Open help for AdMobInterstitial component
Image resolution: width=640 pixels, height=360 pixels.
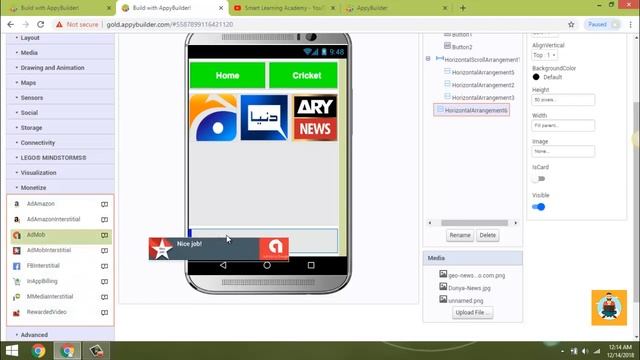click(x=104, y=251)
